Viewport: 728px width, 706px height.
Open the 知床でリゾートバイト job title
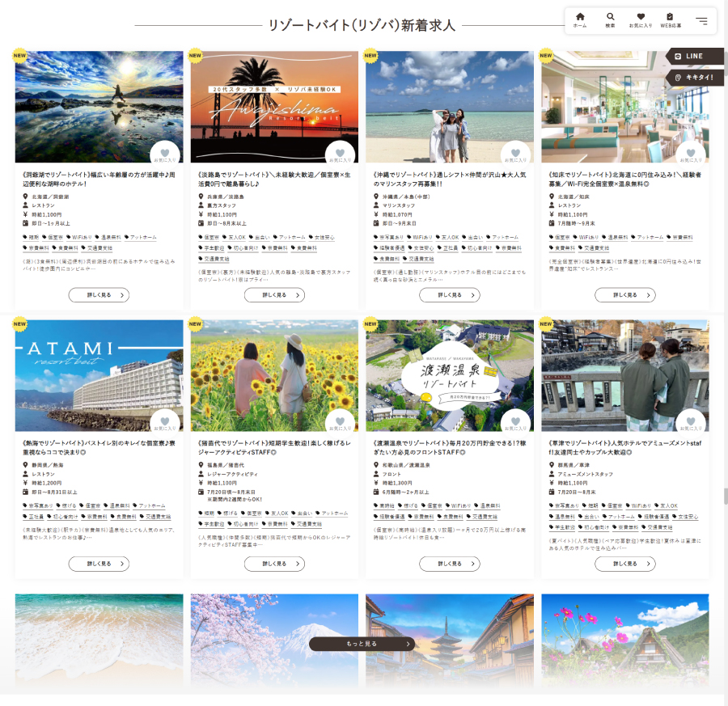(x=625, y=180)
